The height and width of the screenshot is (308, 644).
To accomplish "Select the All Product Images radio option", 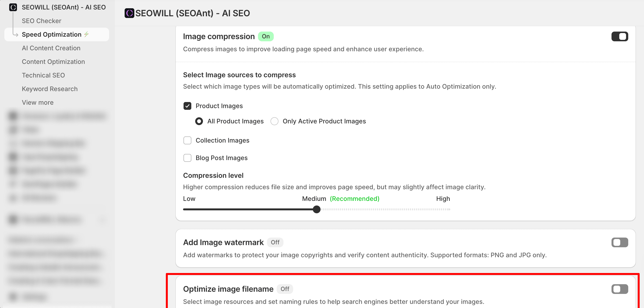I will point(199,121).
